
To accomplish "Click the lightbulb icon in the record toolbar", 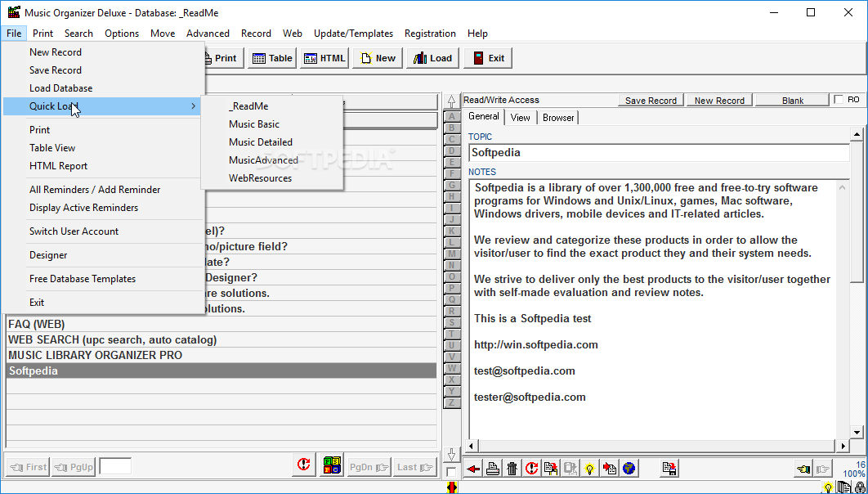I will [589, 469].
